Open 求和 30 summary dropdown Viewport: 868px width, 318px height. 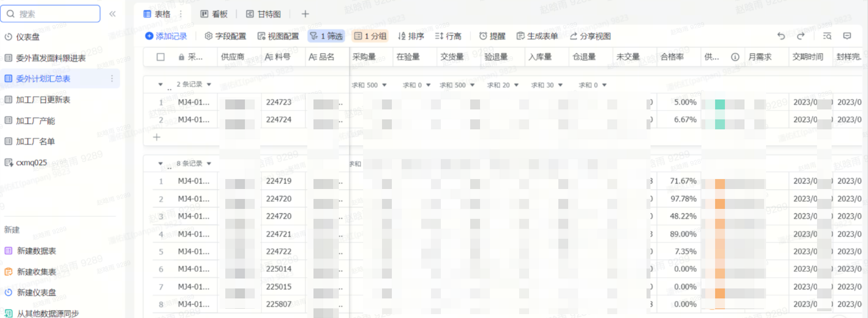pyautogui.click(x=547, y=85)
